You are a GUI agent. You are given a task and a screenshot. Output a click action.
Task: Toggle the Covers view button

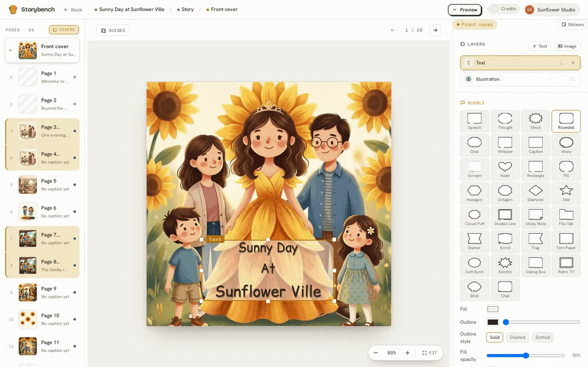tap(64, 29)
